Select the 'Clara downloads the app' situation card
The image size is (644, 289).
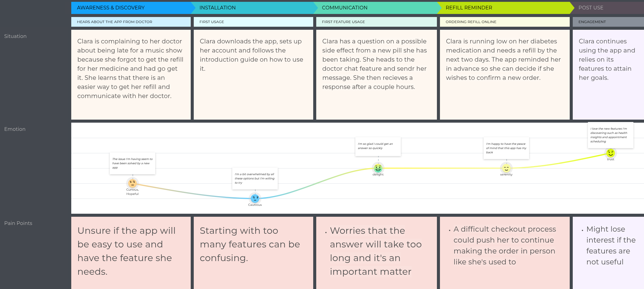[x=253, y=74]
